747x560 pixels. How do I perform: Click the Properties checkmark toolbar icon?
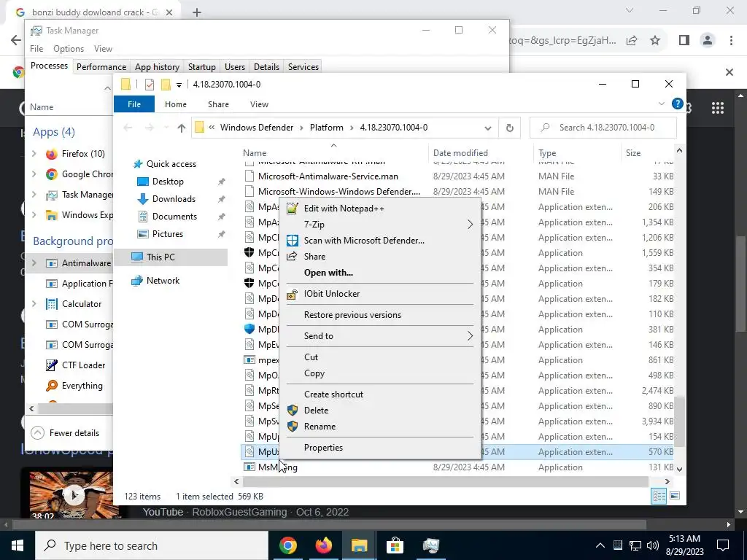tap(150, 85)
